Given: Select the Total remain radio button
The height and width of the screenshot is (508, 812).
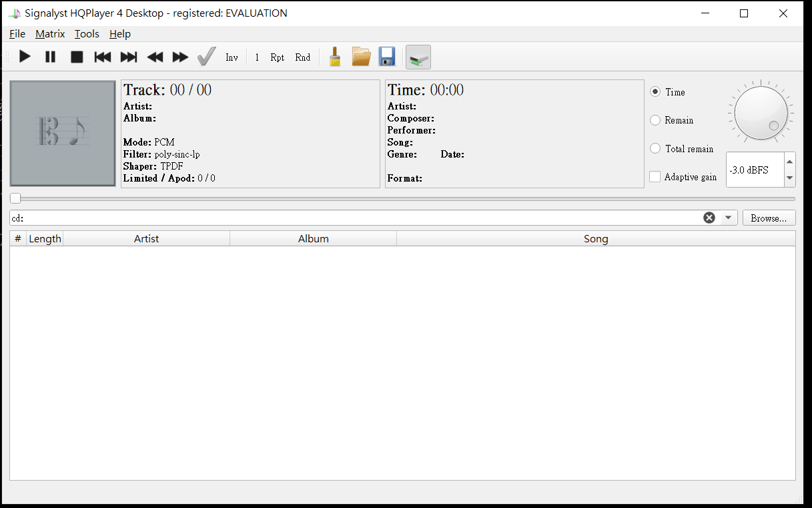Looking at the screenshot, I should (x=655, y=149).
